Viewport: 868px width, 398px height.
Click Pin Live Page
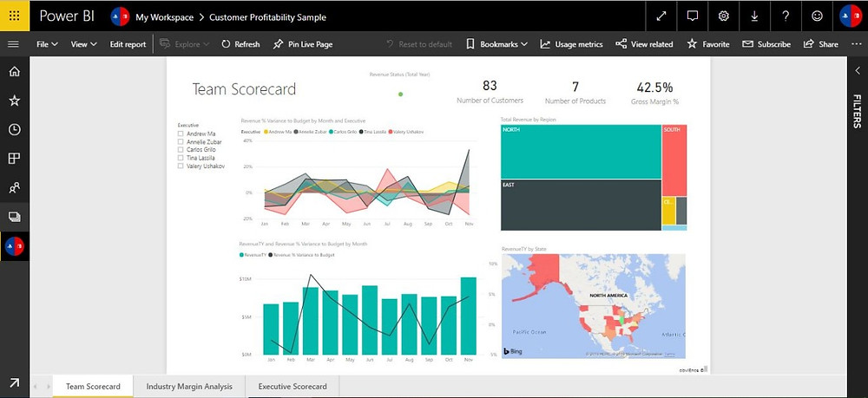click(x=303, y=44)
